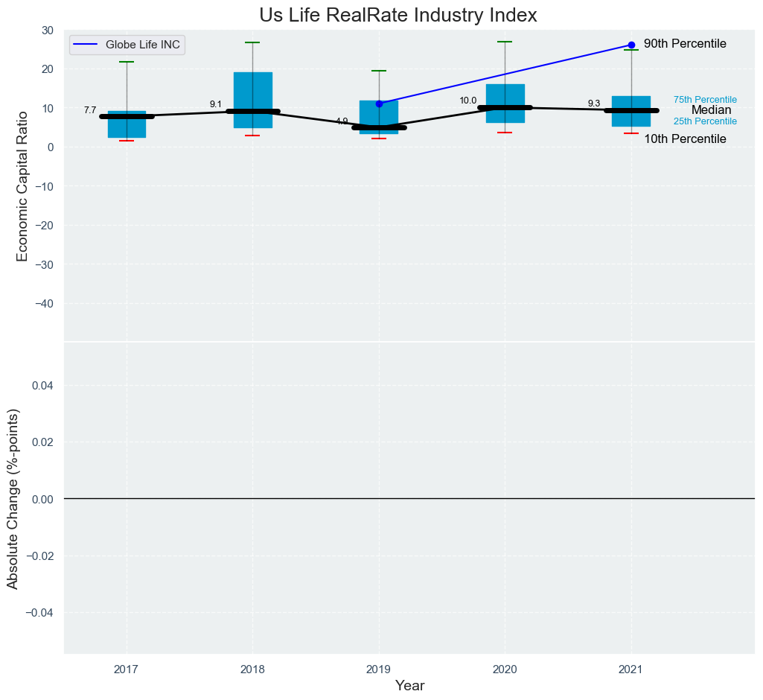Click the 10th Percentile annotation label
763x700 pixels.
(x=685, y=139)
